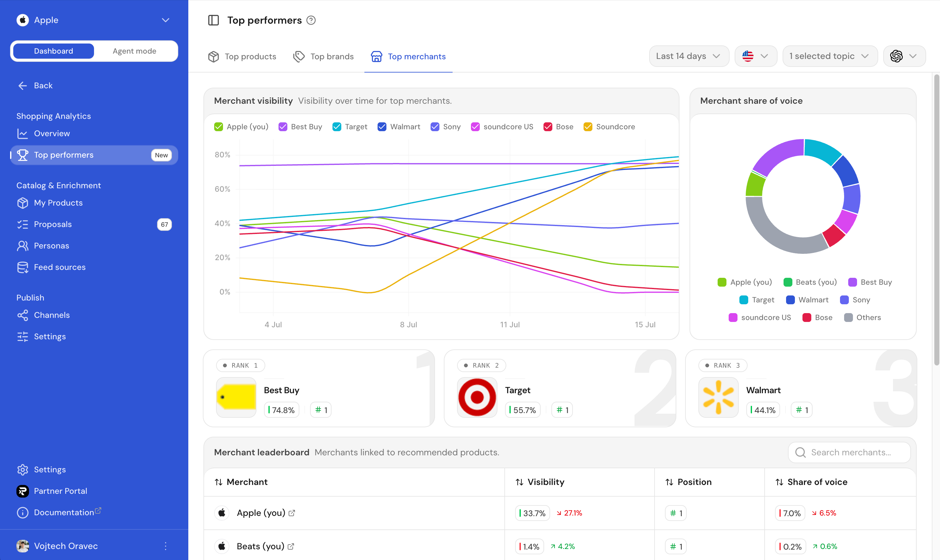940x560 pixels.
Task: Open the ChatGPT model dropdown
Action: 905,56
